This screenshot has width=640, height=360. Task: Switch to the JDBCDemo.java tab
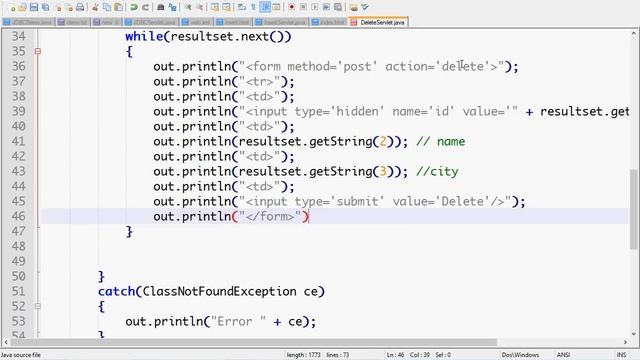tap(28, 22)
